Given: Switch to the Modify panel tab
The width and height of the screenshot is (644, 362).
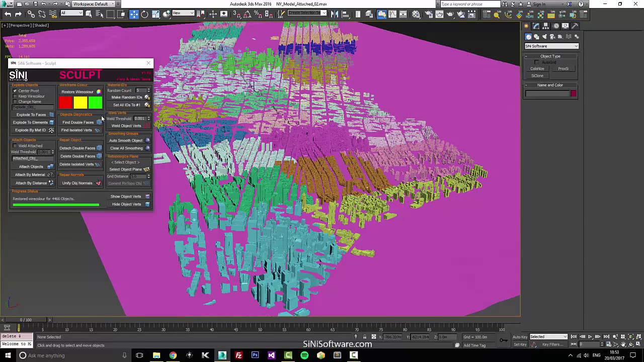Looking at the screenshot, I should [x=536, y=26].
